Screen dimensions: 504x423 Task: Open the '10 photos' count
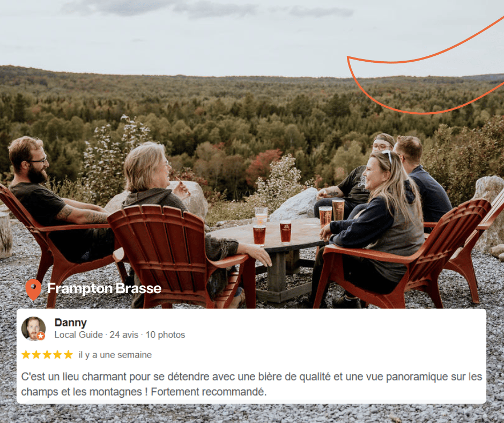click(x=165, y=335)
